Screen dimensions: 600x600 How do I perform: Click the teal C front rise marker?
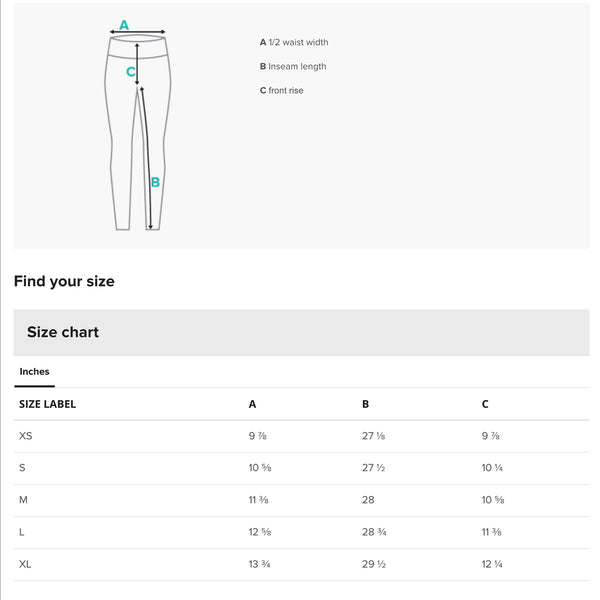[x=131, y=72]
